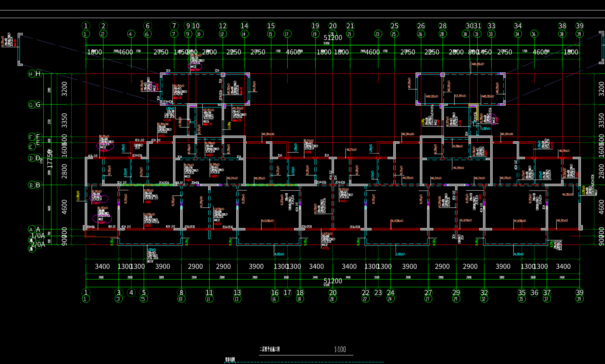The image size is (605, 364).
Task: Click the large axis number 25 label
Action: [x=395, y=26]
